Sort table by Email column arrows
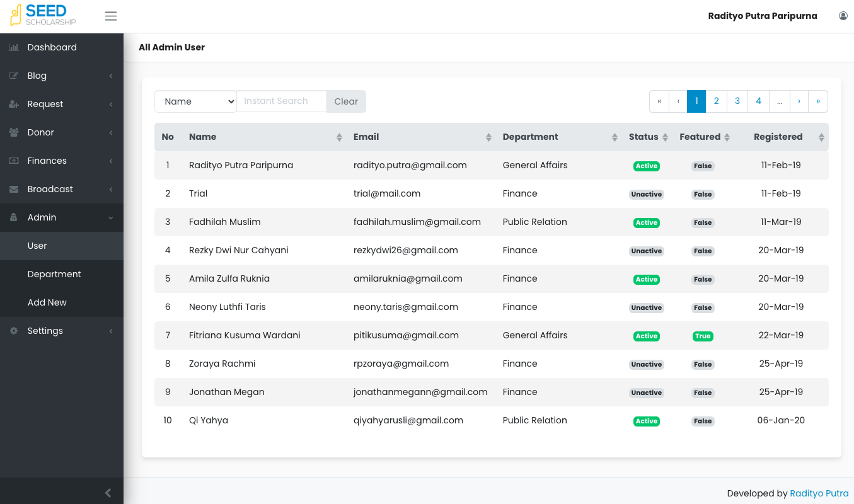This screenshot has width=854, height=504. [488, 137]
